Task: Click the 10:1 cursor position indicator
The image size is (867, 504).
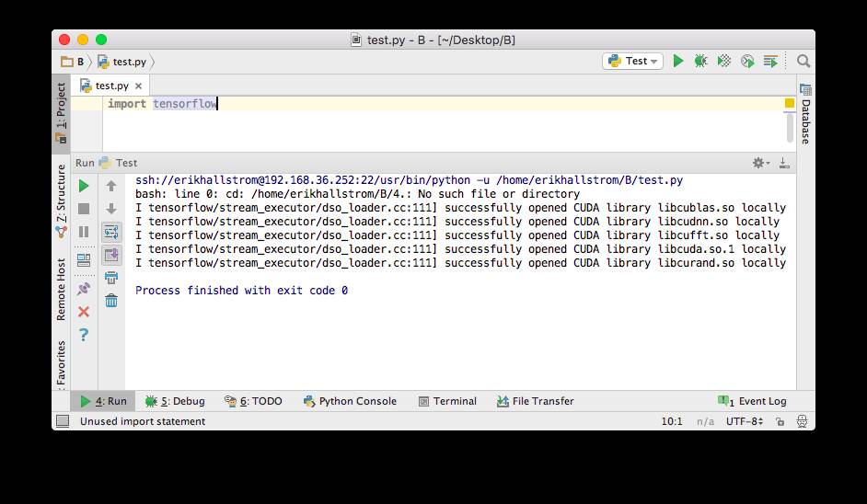Action: [x=672, y=421]
